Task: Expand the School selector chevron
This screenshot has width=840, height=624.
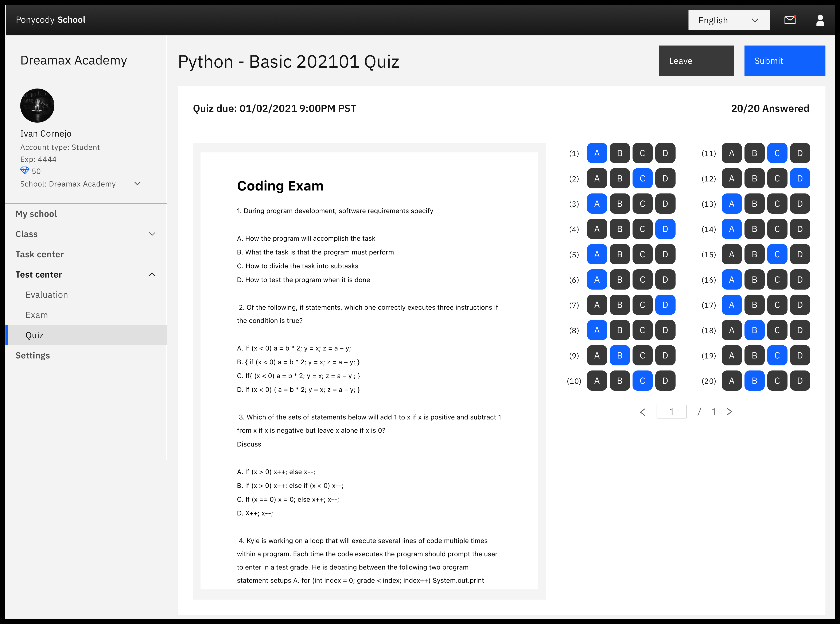Action: point(137,184)
